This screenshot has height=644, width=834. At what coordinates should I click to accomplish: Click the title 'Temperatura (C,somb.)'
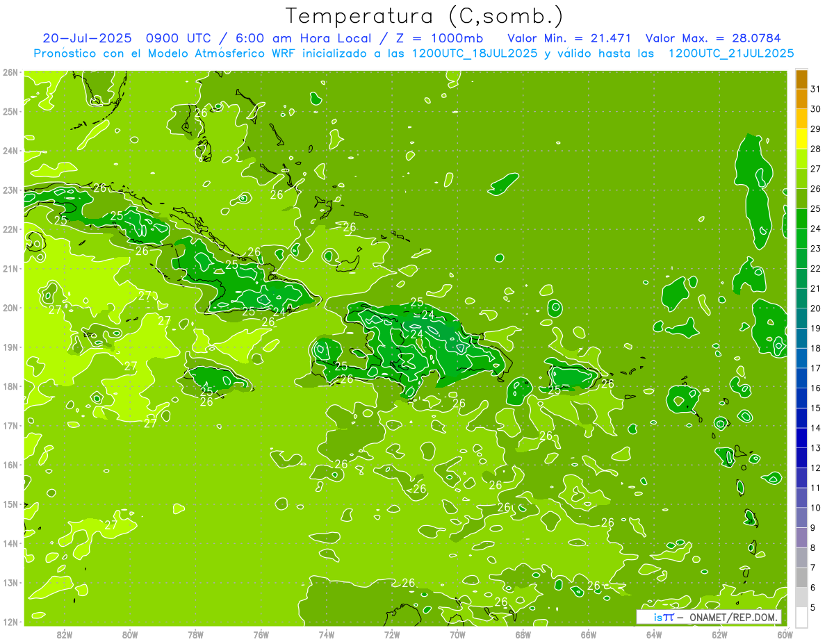pyautogui.click(x=425, y=17)
